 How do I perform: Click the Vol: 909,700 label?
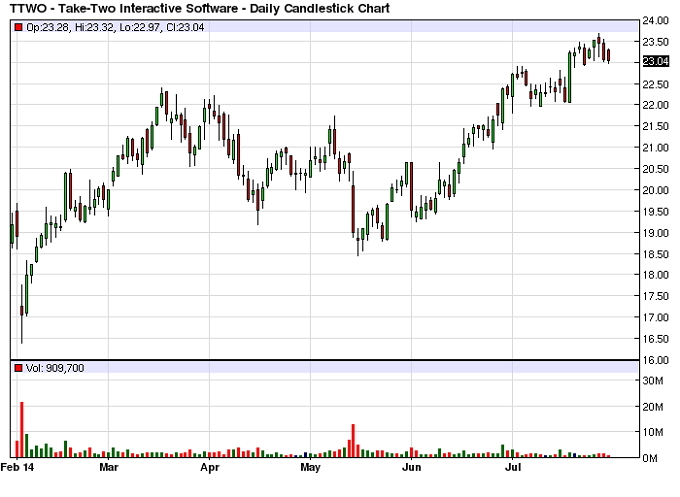55,368
